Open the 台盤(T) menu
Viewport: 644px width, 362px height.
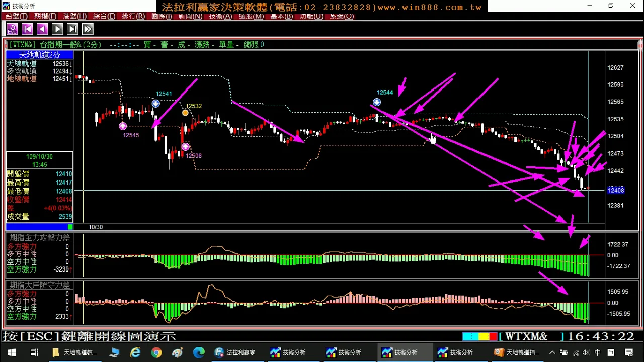click(x=17, y=16)
